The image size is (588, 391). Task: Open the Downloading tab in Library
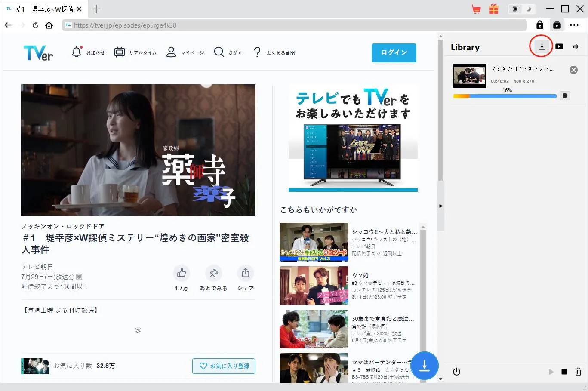[x=542, y=46]
